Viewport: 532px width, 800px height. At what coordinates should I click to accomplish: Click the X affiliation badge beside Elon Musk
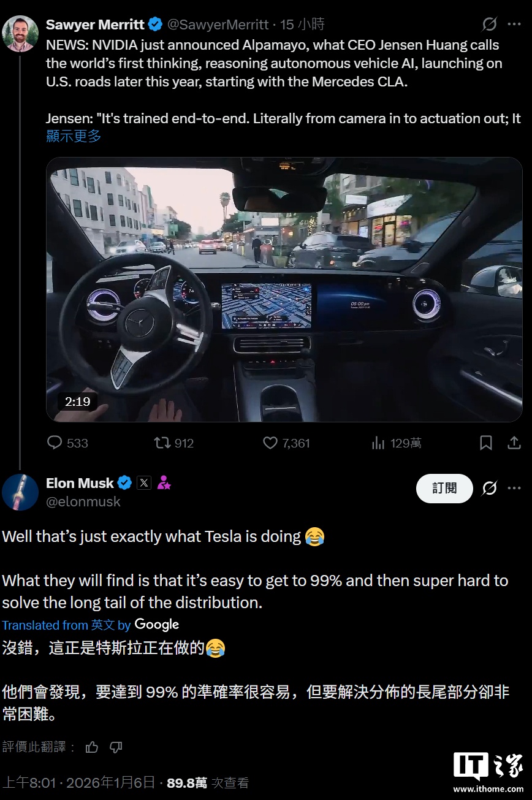[x=143, y=483]
